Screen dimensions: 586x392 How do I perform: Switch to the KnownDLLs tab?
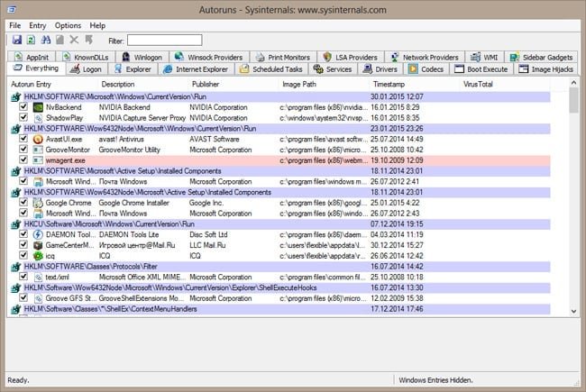point(86,57)
